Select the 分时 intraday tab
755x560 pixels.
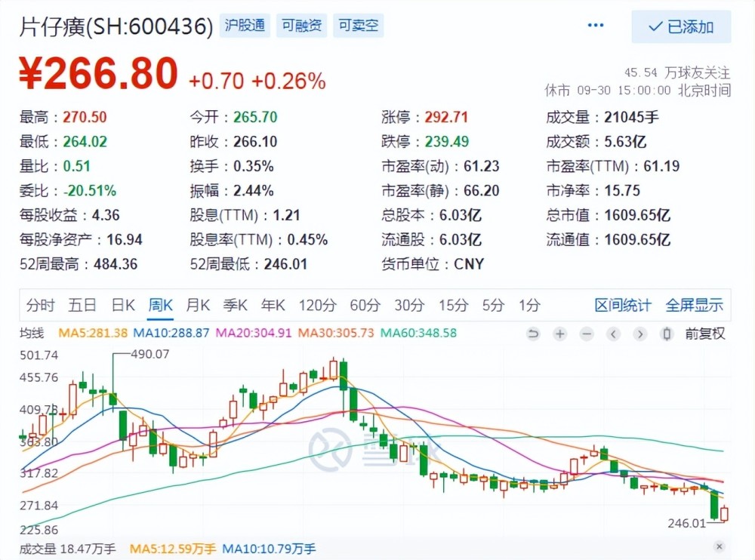41,305
